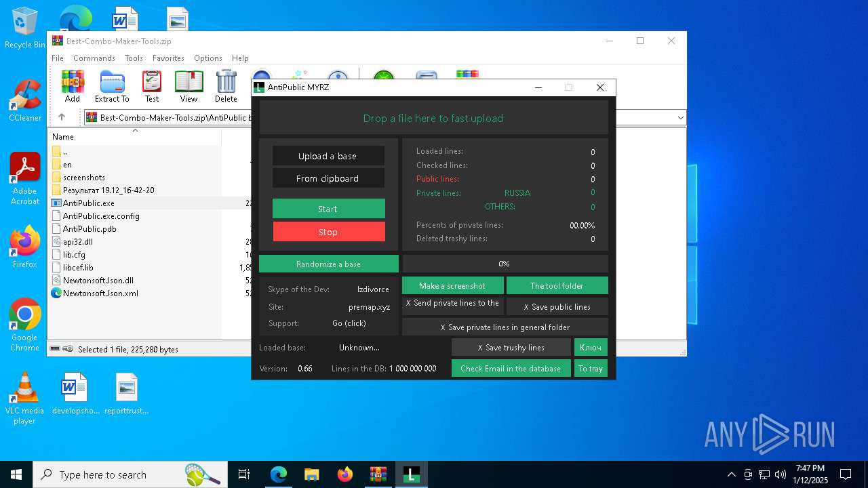Click the green Start button

click(x=328, y=209)
